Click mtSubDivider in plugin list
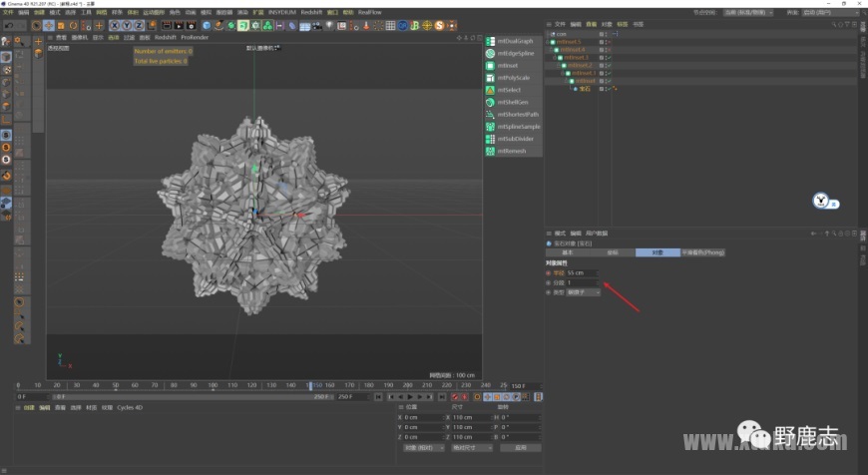This screenshot has width=868, height=475. point(513,139)
